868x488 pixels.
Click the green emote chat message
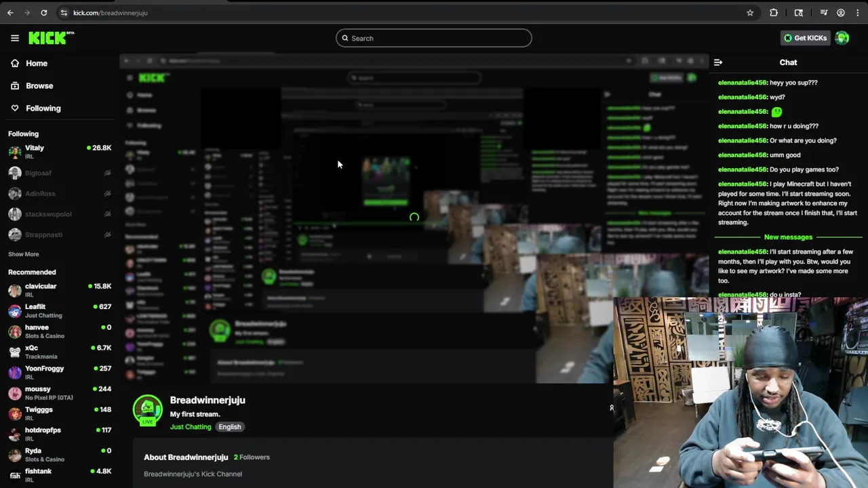776,112
